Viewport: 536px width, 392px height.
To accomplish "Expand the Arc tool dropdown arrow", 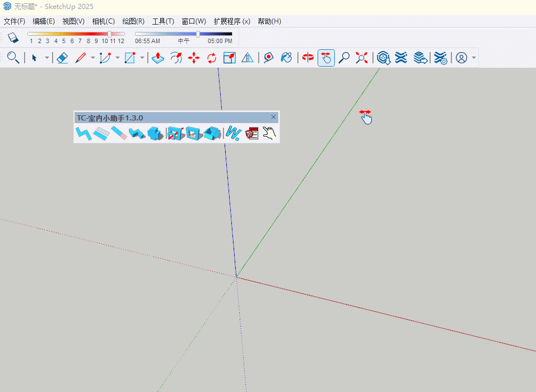I will tap(117, 58).
